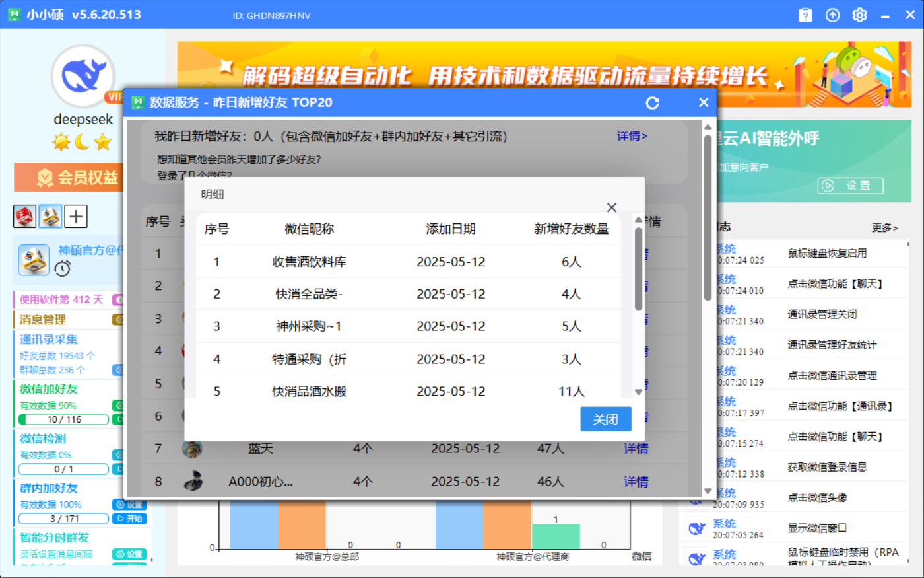Select the 快消全品类- row in 明细
This screenshot has width=924, height=578.
click(409, 294)
